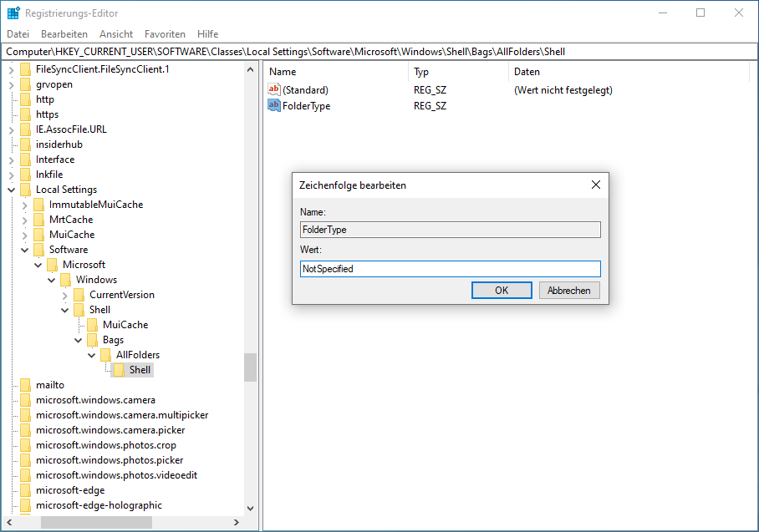Open the Bearbeiten menu

[x=64, y=34]
